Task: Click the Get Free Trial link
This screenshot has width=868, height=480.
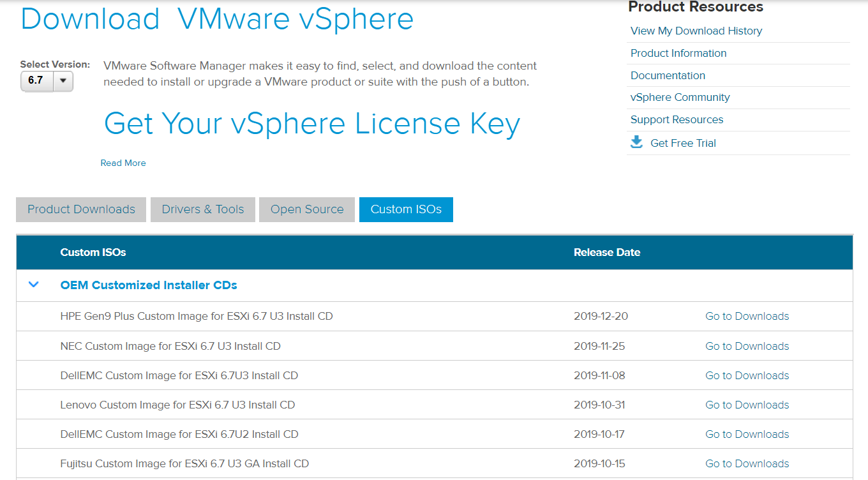Action: tap(683, 143)
